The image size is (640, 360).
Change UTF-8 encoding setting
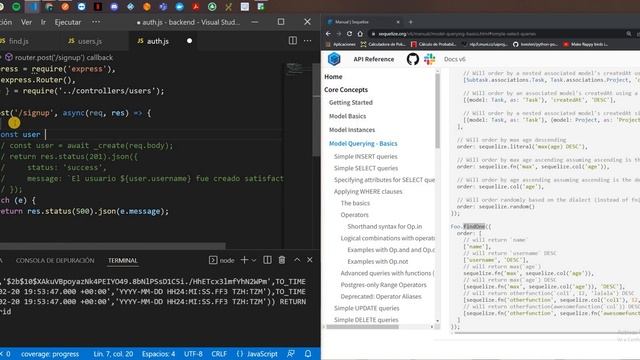[x=193, y=354]
